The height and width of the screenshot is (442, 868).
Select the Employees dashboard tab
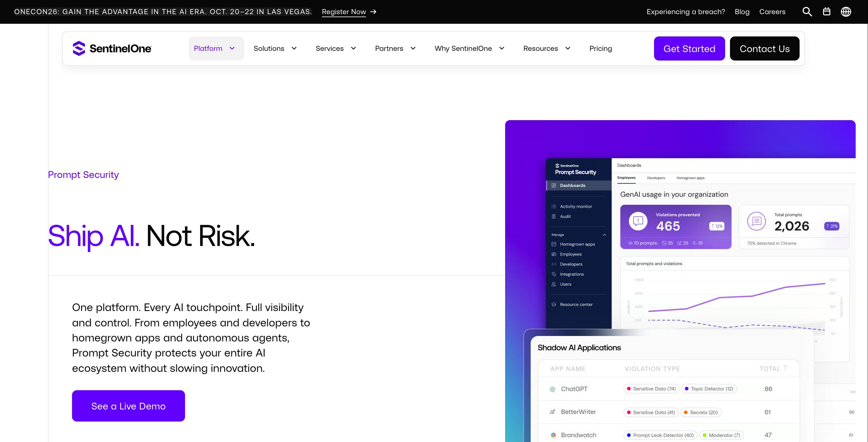(626, 178)
